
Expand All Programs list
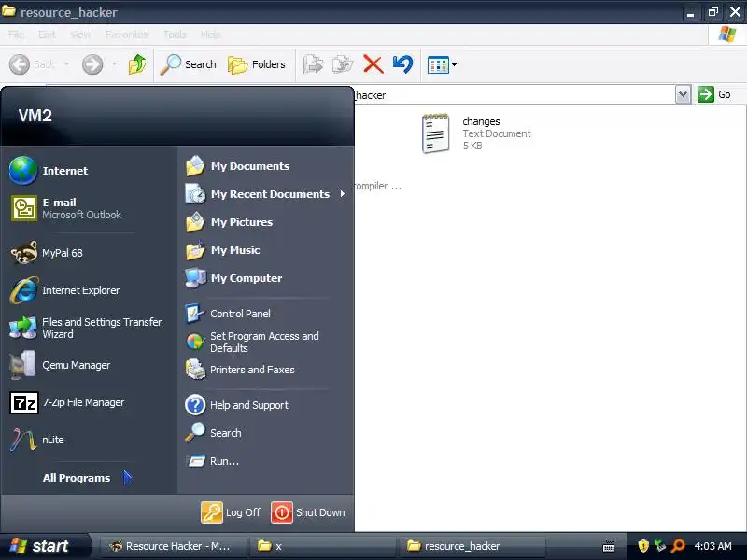tap(88, 478)
